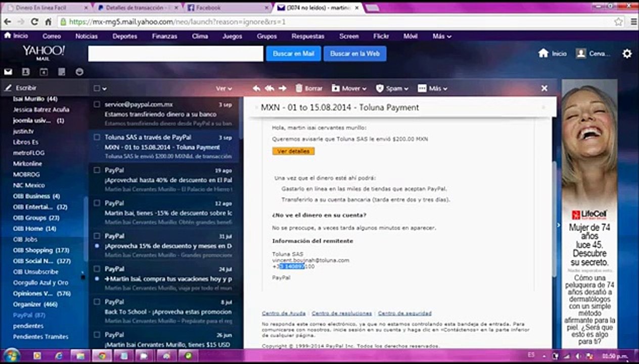Viewport: 639px width, 364px height.
Task: Open the Messenger smiley icon
Action: coord(79,72)
